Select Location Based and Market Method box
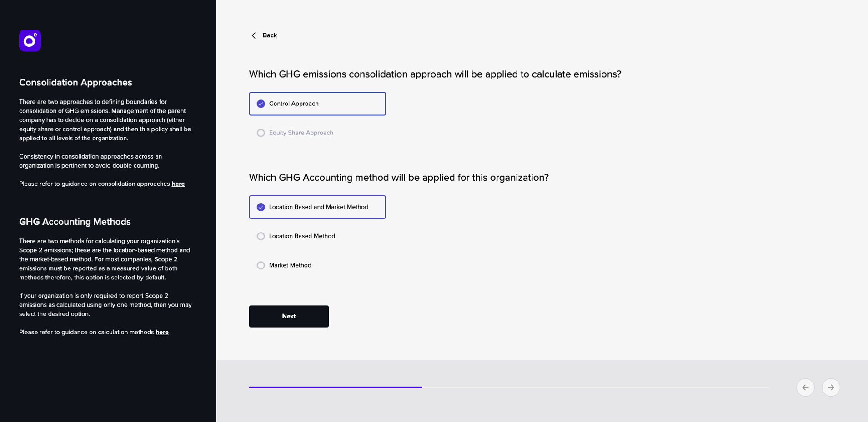 click(317, 207)
